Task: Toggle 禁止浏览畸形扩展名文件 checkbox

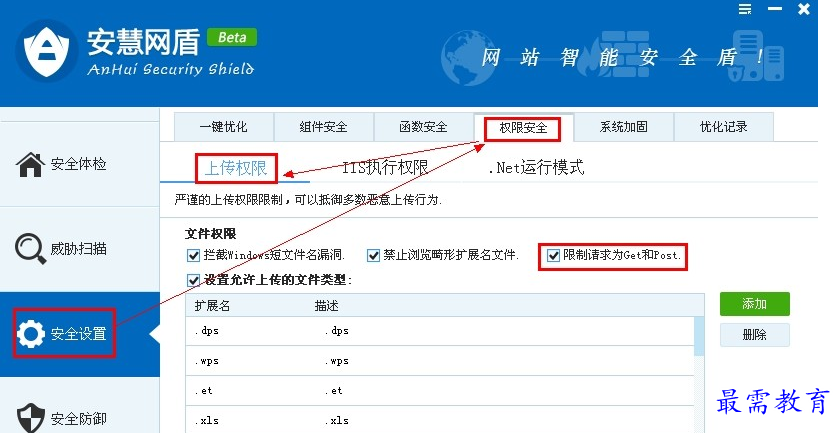Action: point(373,256)
